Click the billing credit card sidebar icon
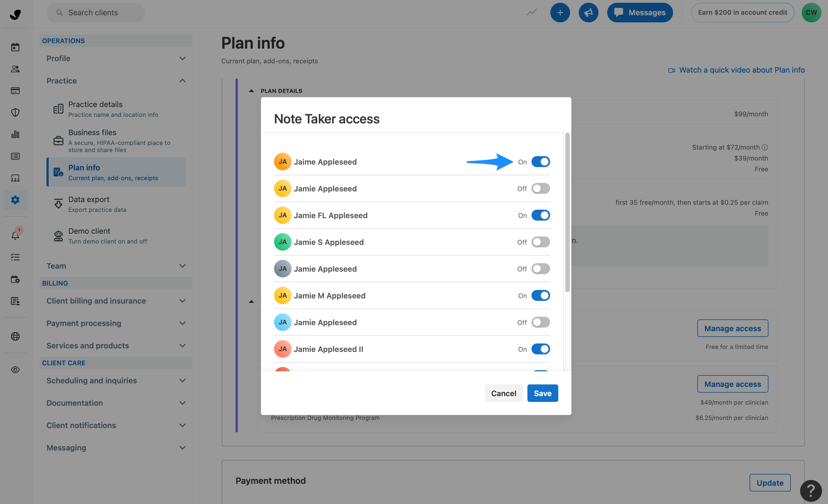Screen dimensions: 828x504 tap(15, 91)
